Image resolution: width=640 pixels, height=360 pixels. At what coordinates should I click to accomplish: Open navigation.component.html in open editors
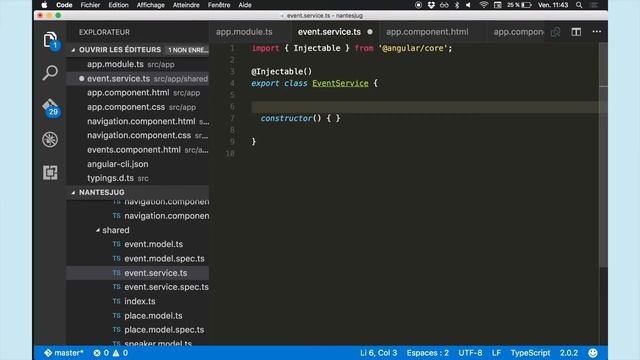click(x=138, y=122)
